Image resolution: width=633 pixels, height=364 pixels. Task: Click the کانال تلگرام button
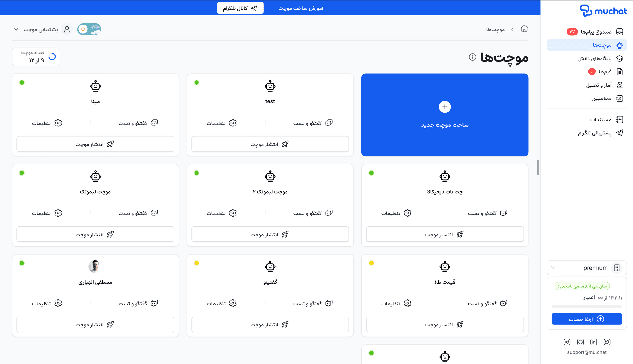click(240, 8)
